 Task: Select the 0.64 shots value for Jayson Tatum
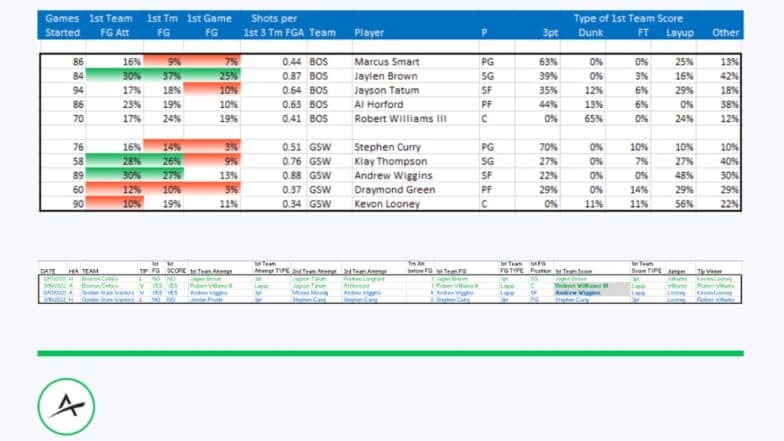tap(292, 90)
